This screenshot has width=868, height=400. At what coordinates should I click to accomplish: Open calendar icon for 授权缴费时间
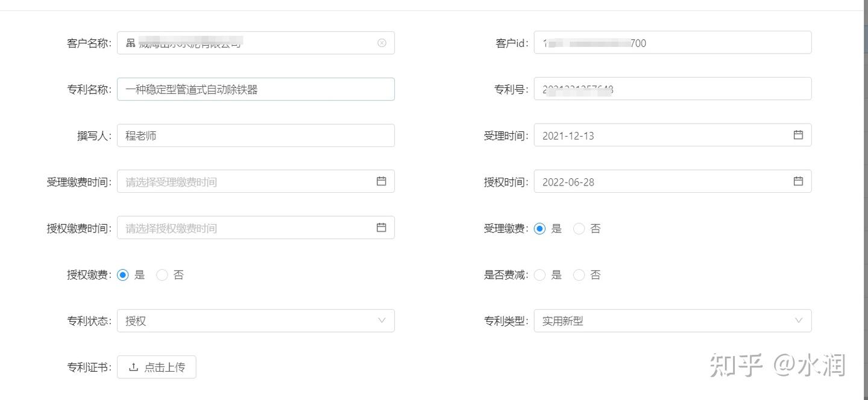381,228
